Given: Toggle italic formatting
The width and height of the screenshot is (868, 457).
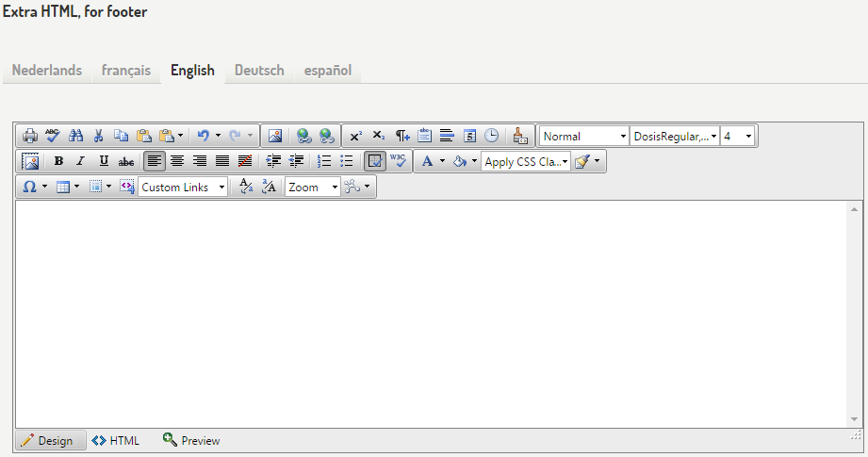Looking at the screenshot, I should (x=81, y=161).
